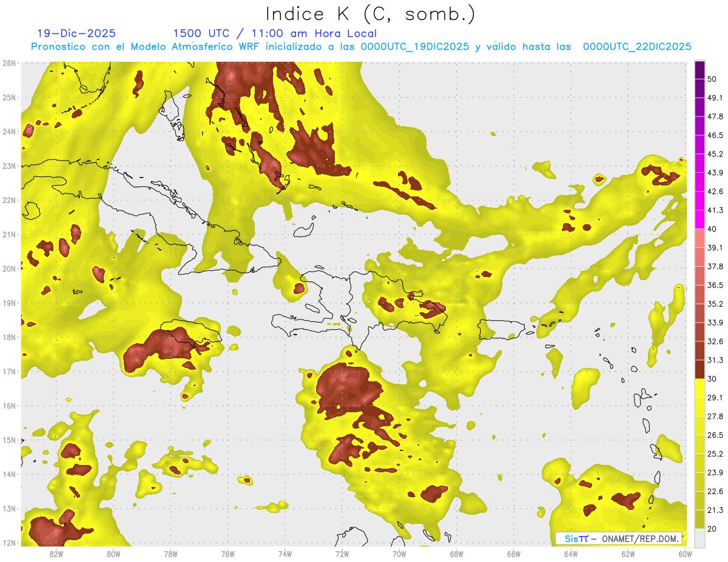The image size is (728, 562).
Task: Click the latitude label "15N"
Action: (9, 440)
